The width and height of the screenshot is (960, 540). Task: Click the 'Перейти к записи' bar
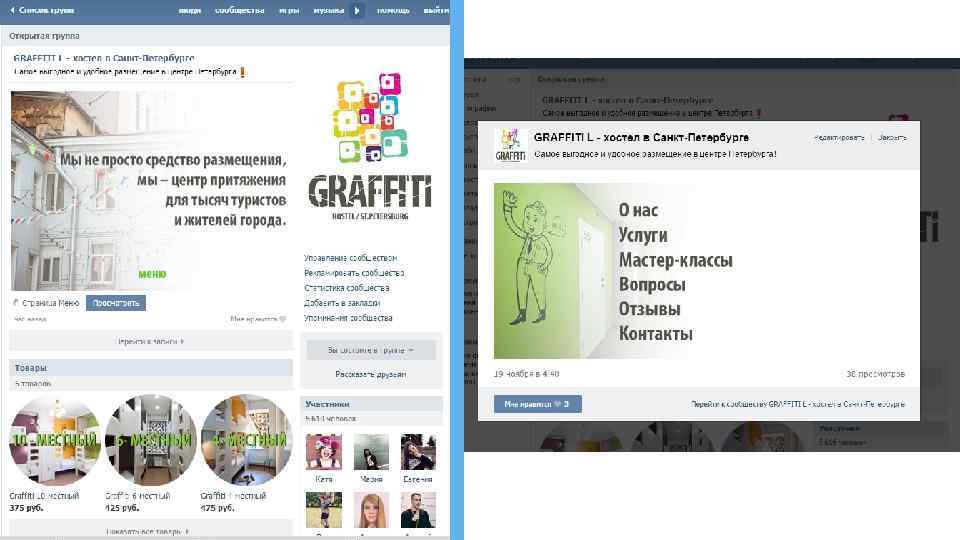click(151, 342)
